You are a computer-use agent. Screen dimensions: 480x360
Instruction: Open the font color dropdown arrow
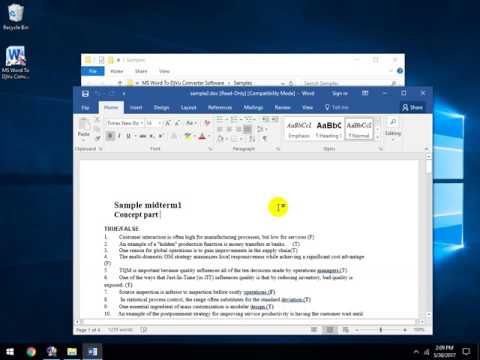(x=209, y=136)
